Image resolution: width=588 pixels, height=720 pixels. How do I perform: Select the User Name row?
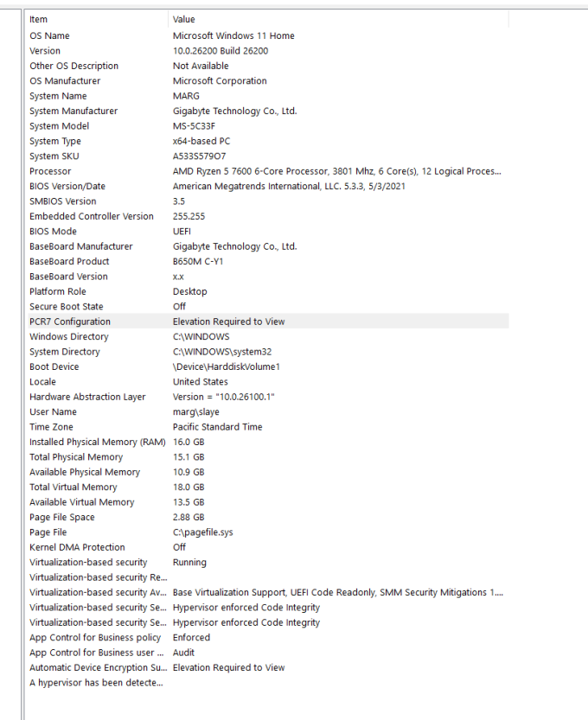pyautogui.click(x=267, y=412)
